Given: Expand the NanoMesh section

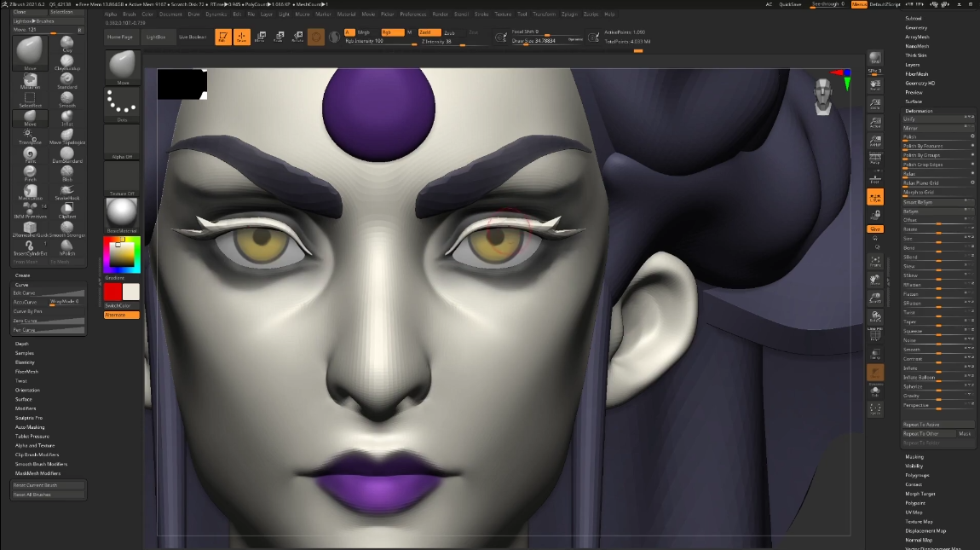Looking at the screenshot, I should [x=917, y=46].
